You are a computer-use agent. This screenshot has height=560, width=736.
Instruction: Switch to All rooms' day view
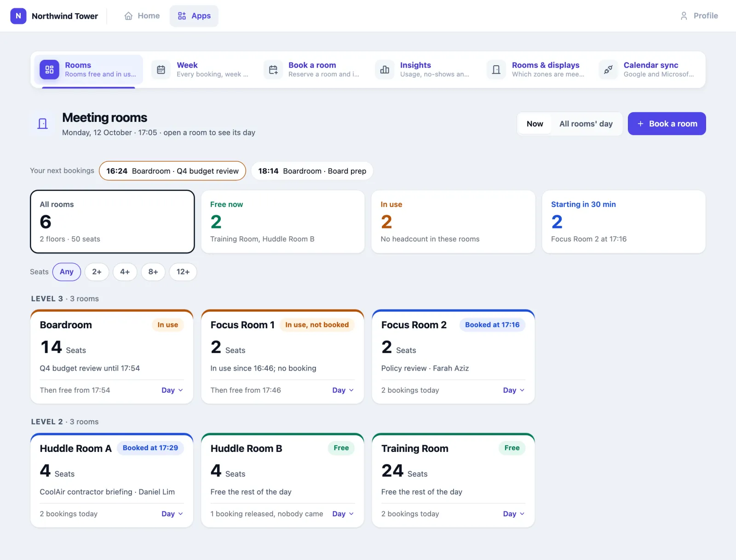pyautogui.click(x=586, y=124)
